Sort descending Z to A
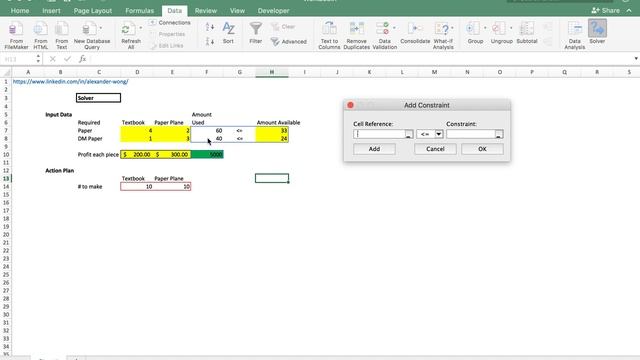Image resolution: width=640 pixels, height=360 pixels. [210, 41]
